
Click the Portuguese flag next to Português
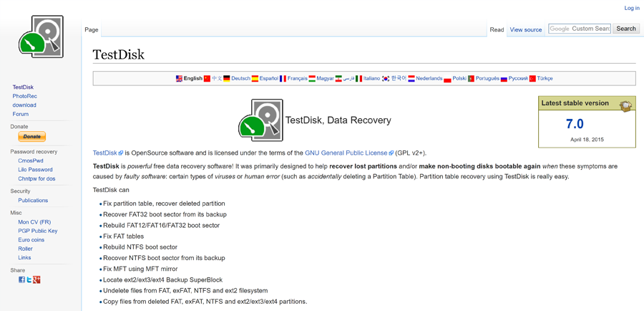click(x=471, y=78)
